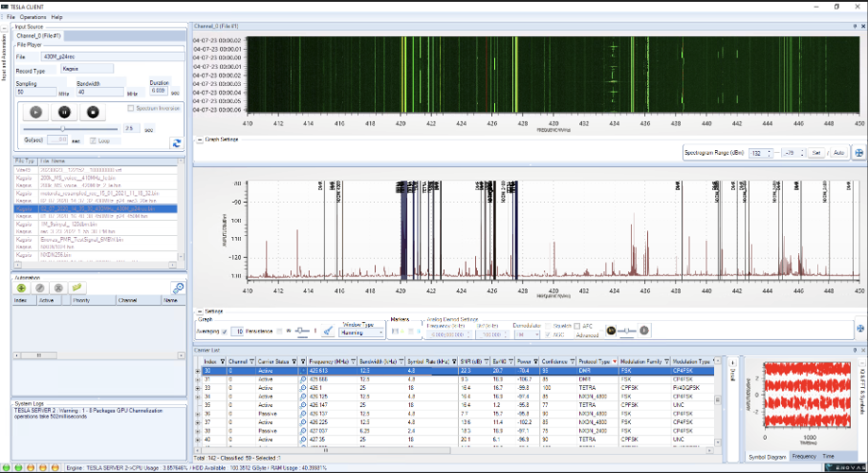Toggle the Averaging checkbox
This screenshot has height=473, width=868.
click(226, 331)
